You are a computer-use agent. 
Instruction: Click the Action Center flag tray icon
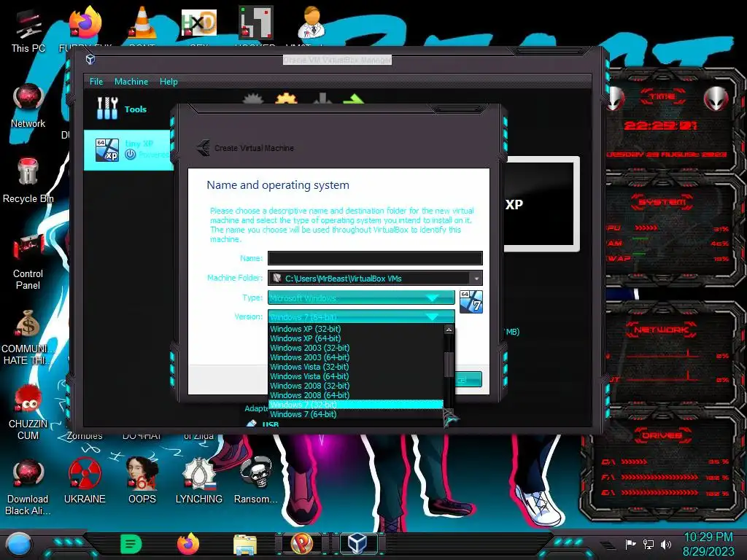(x=630, y=544)
